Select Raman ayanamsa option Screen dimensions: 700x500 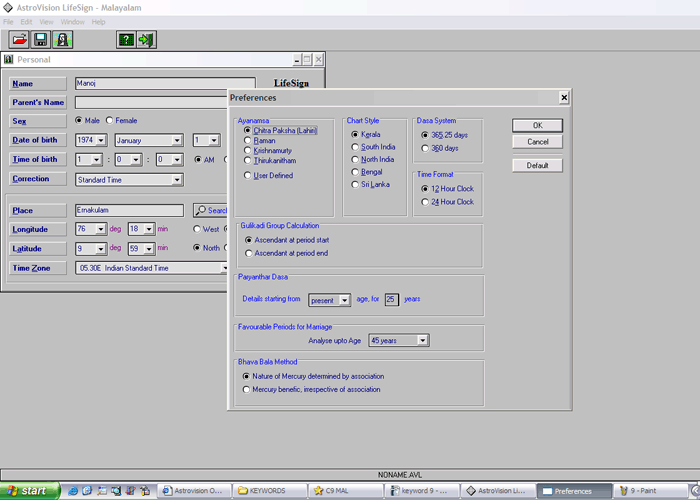coord(259,140)
